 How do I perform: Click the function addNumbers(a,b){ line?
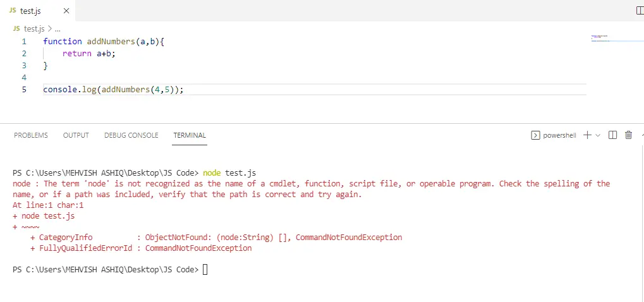tap(104, 42)
